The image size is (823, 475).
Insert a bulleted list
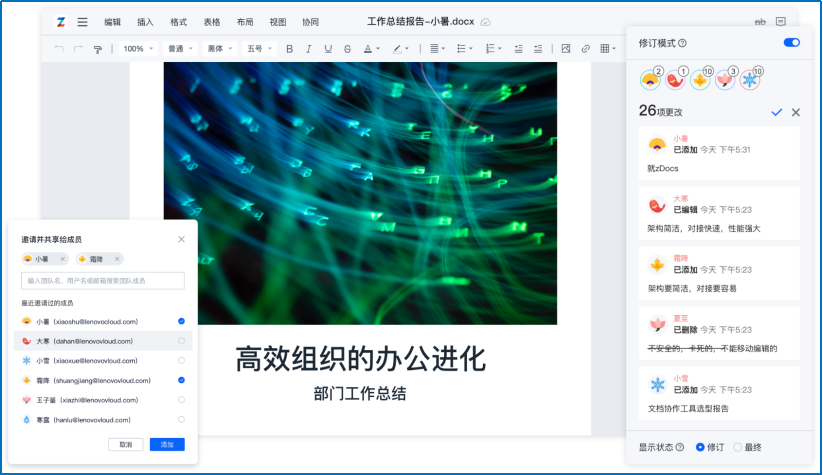click(x=461, y=49)
